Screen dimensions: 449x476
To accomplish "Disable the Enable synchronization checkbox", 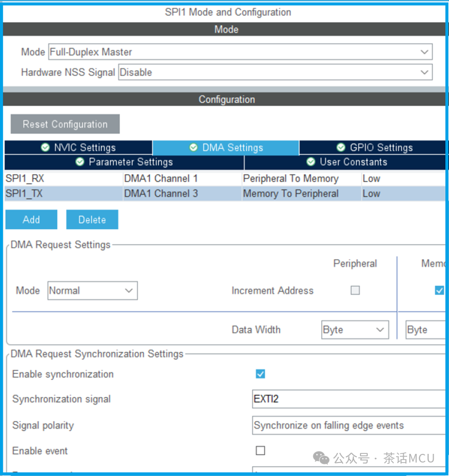I will click(x=260, y=374).
